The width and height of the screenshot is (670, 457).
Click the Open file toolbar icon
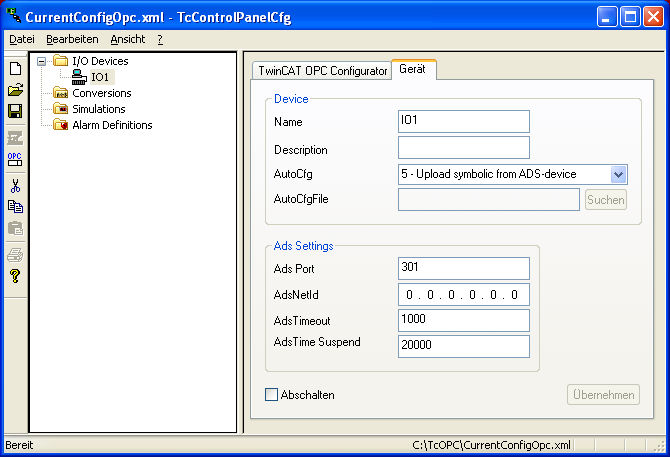click(15, 90)
